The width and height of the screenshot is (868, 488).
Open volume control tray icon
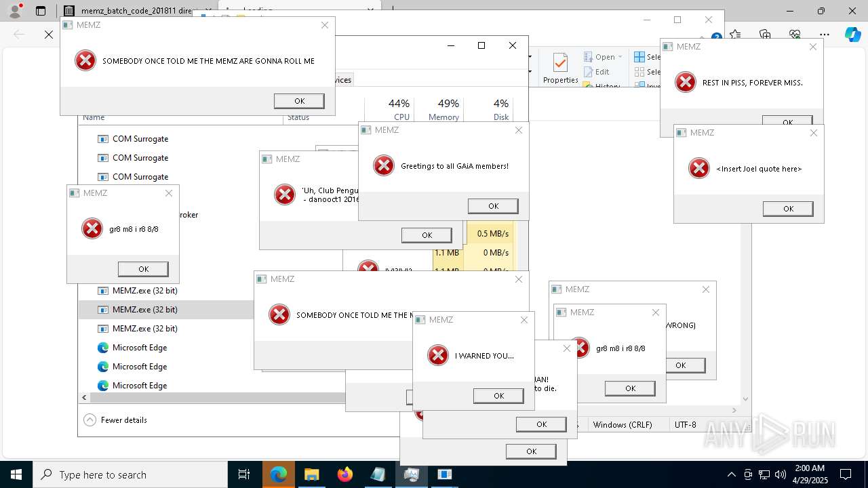781,474
